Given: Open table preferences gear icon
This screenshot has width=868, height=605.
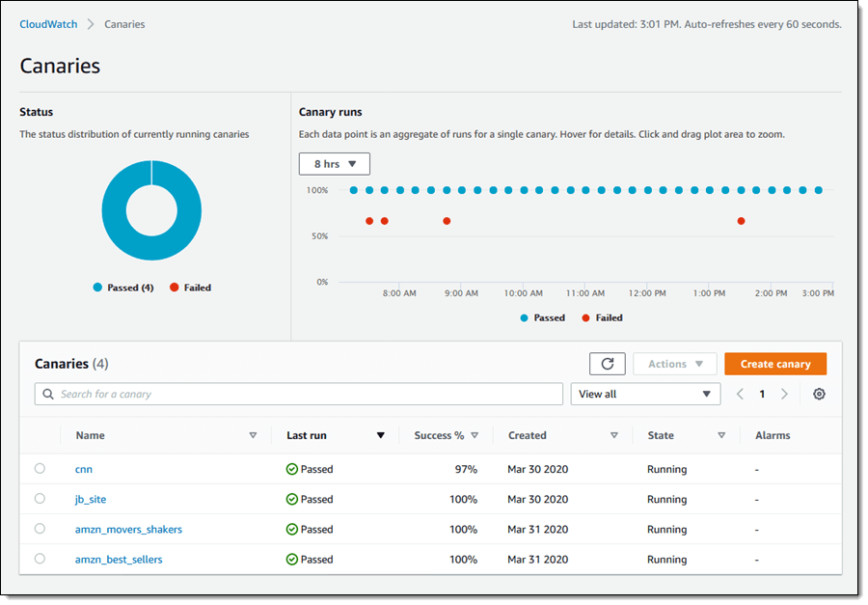Looking at the screenshot, I should tap(819, 394).
